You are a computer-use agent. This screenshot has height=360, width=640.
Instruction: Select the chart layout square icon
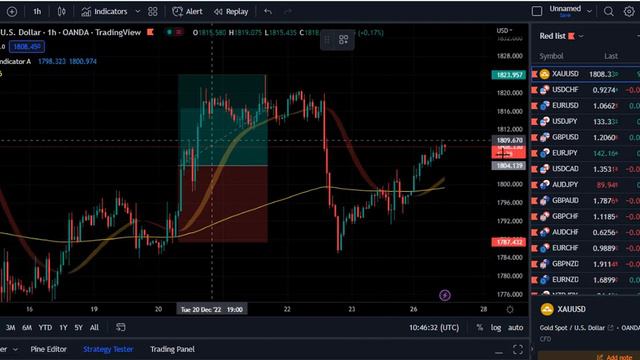pyautogui.click(x=537, y=11)
